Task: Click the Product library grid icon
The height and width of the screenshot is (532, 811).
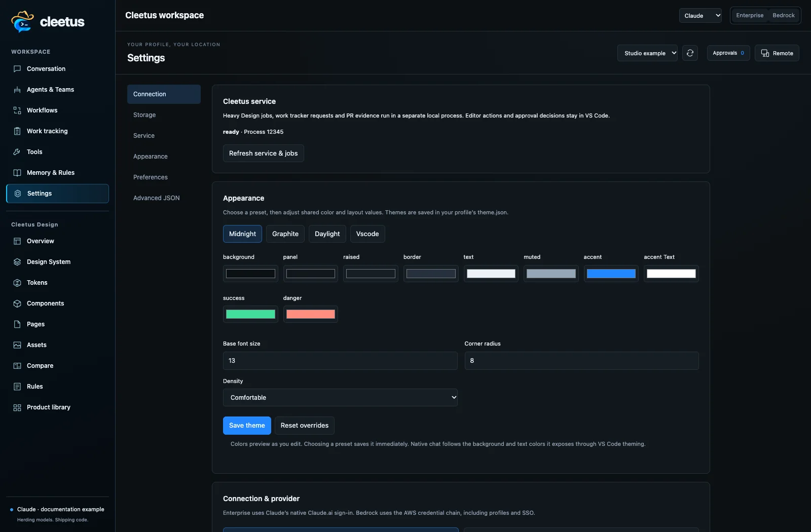Action: click(17, 407)
